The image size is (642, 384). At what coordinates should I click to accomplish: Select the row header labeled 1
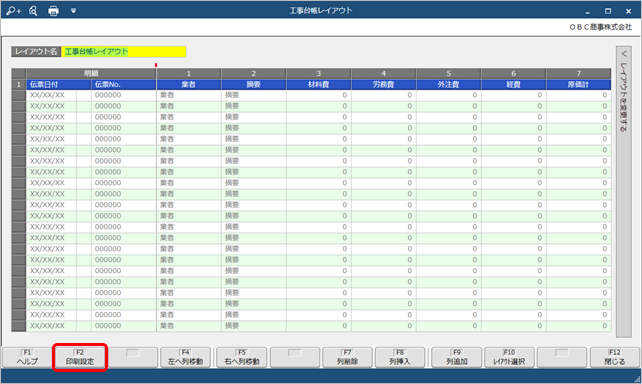tap(19, 85)
